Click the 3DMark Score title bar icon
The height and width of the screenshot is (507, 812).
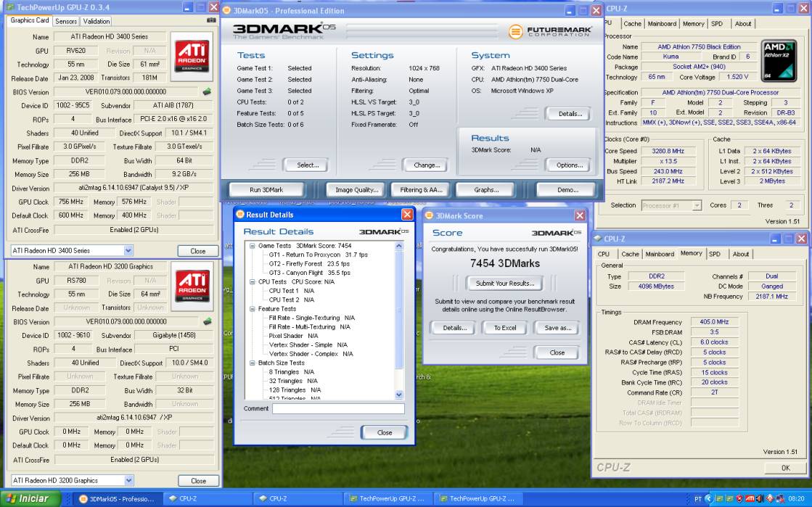429,215
